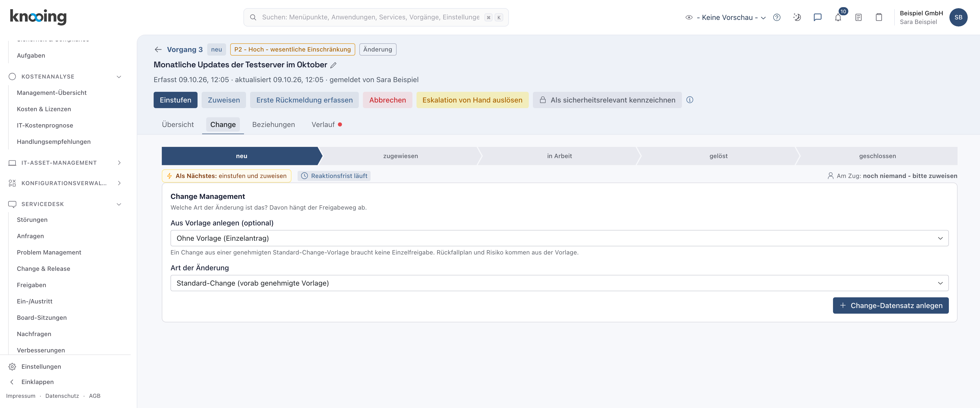Open Anfragen in sidebar
The image size is (980, 408).
[x=30, y=236]
